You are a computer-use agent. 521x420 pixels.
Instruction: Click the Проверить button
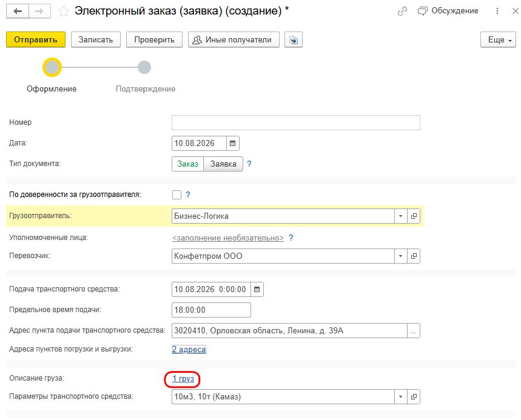click(x=154, y=39)
